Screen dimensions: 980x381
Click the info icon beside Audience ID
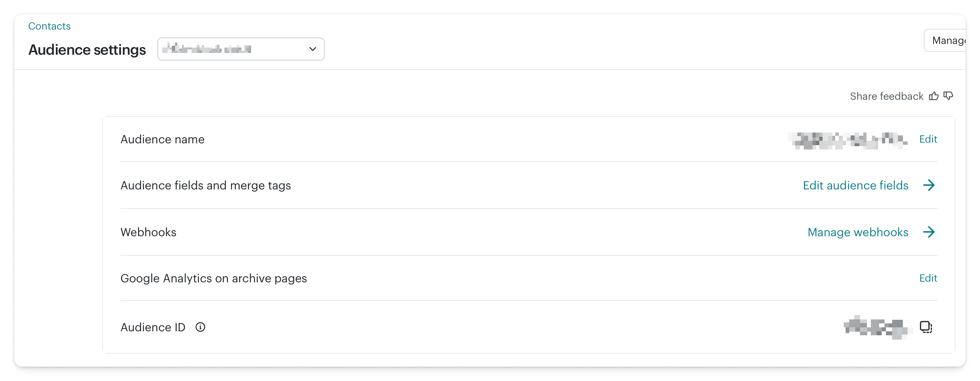click(200, 327)
